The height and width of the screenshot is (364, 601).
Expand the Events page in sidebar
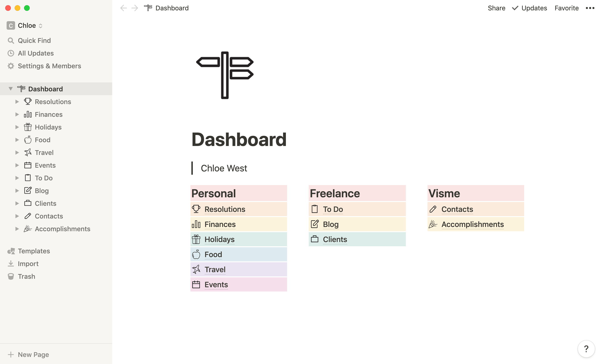(x=17, y=165)
